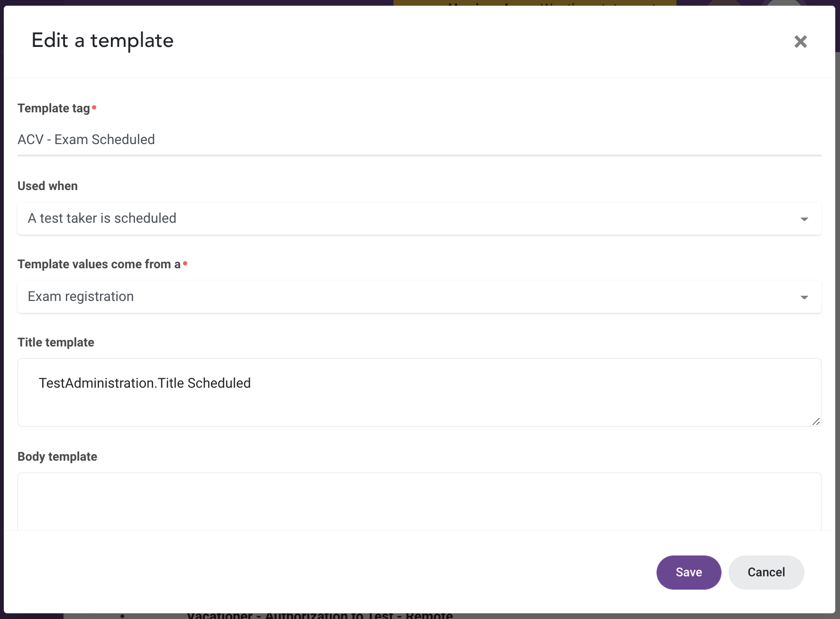
Task: Click the Body template label
Action: pyautogui.click(x=57, y=456)
